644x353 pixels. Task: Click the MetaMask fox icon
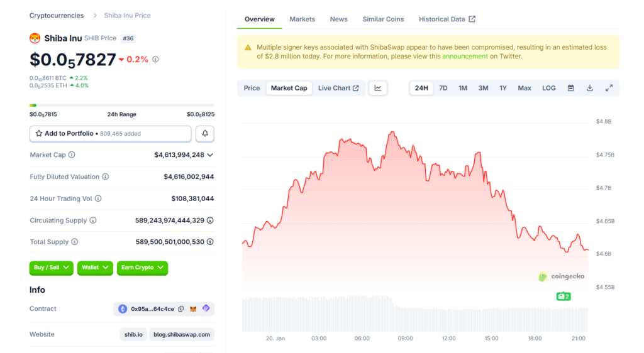[x=194, y=309]
